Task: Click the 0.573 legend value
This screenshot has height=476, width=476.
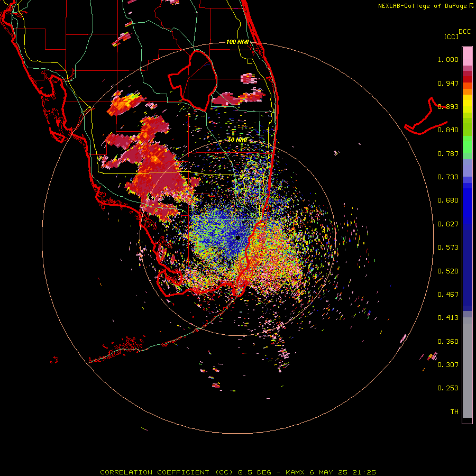Action: [448, 248]
